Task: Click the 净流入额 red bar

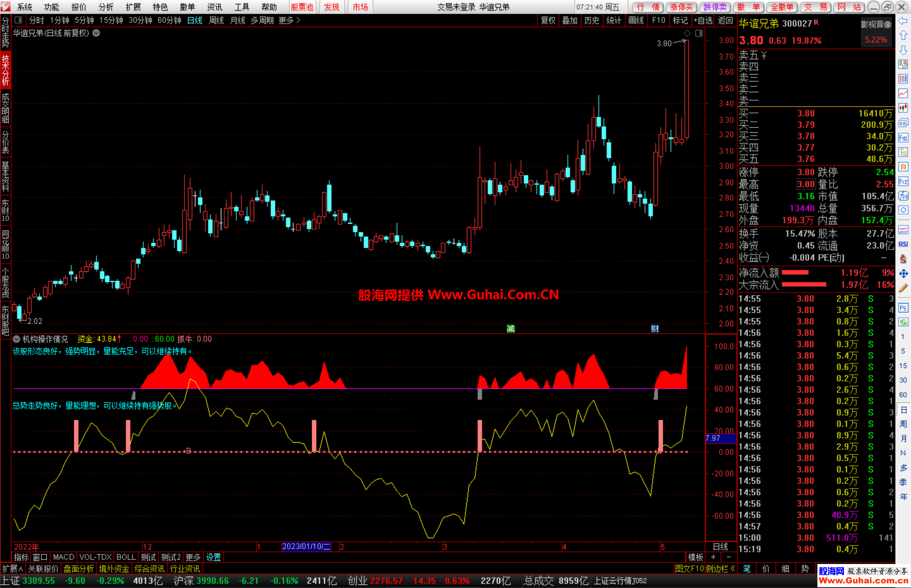Action: 795,273
